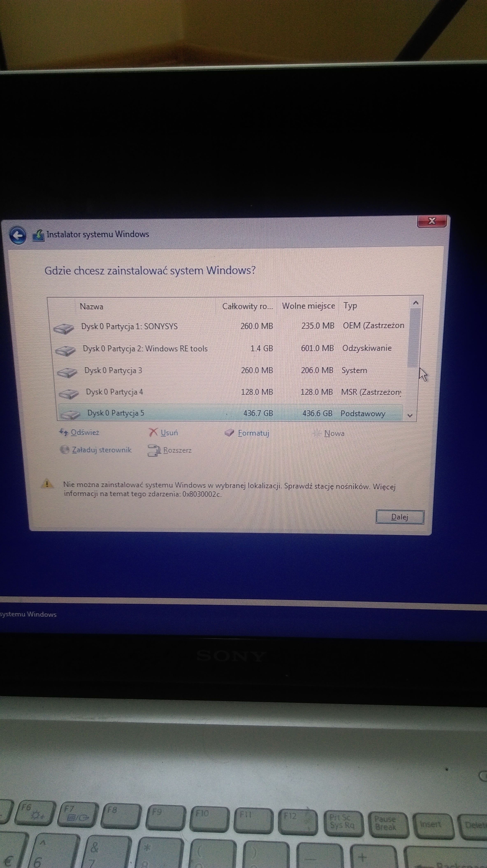The width and height of the screenshot is (487, 868).
Task: Select Dysk 0 Partycja 1: SONYSYS row
Action: coord(229,326)
